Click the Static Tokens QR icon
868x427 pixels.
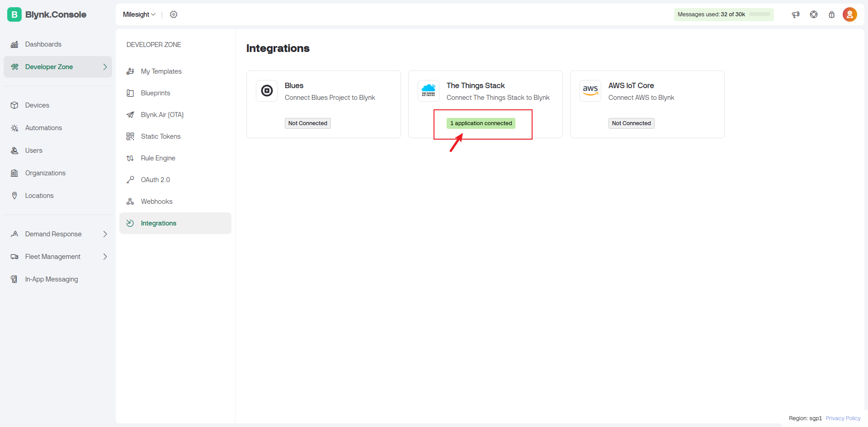(x=130, y=136)
